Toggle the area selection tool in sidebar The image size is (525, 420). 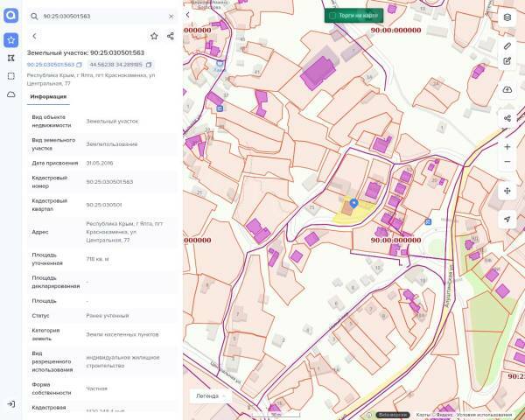point(11,76)
